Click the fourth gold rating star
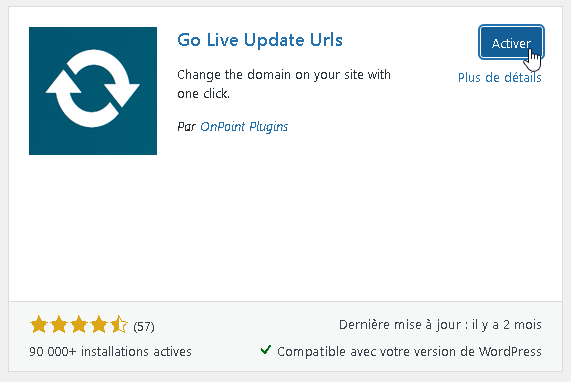The height and width of the screenshot is (382, 571). click(x=99, y=324)
